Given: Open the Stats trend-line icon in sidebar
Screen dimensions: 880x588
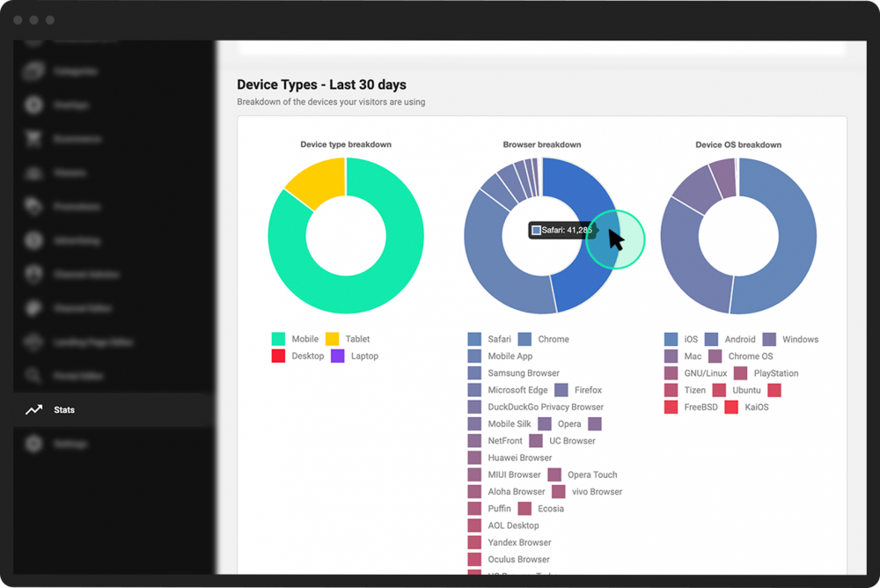Looking at the screenshot, I should 33,409.
